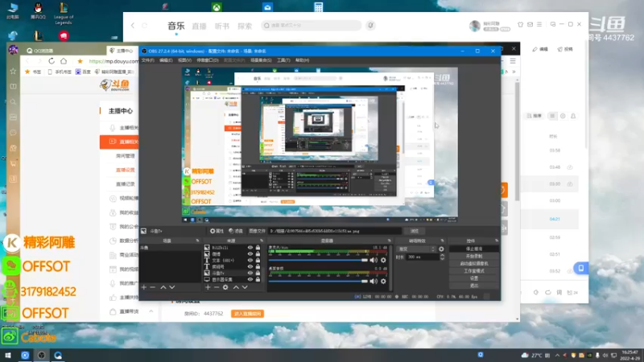The width and height of the screenshot is (644, 362).
Task: Open settings gear of the 桌面音频 mixer track
Action: (x=383, y=281)
